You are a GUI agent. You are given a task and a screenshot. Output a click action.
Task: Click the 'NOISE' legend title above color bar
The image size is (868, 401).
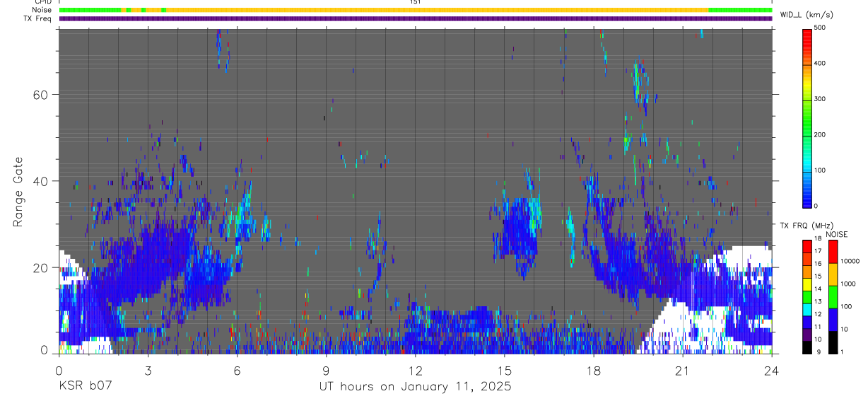[836, 234]
